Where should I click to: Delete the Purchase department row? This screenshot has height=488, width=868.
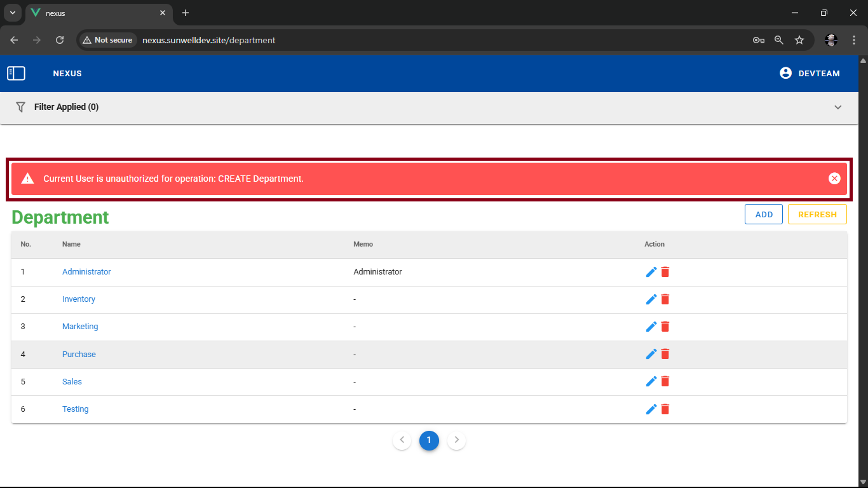tap(665, 354)
